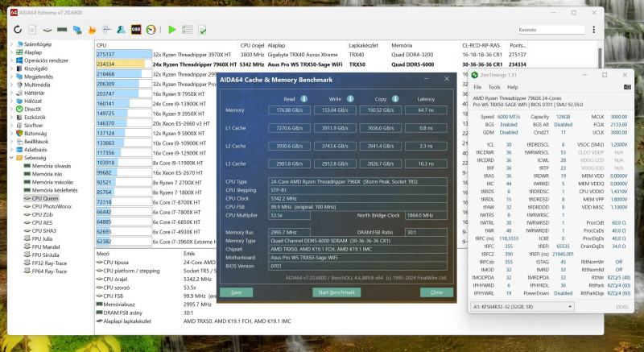Sort by the CPU órajel column header
644x352 pixels.
pyautogui.click(x=252, y=46)
